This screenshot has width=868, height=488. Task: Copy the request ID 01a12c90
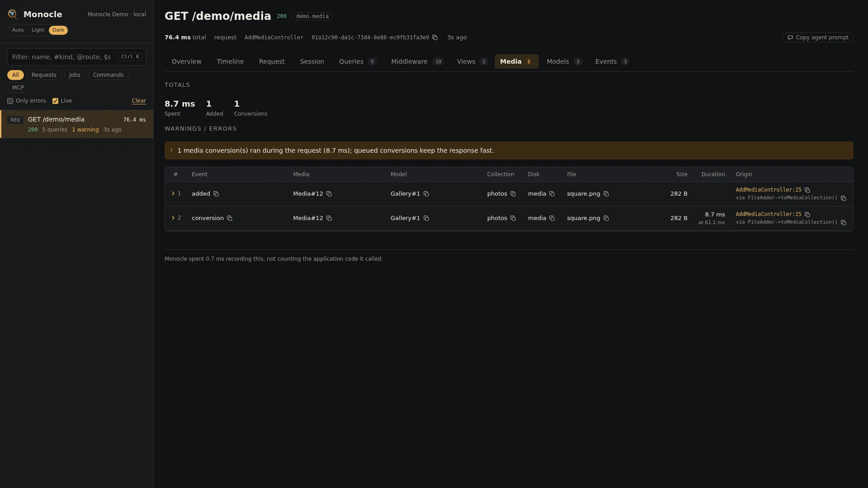435,38
